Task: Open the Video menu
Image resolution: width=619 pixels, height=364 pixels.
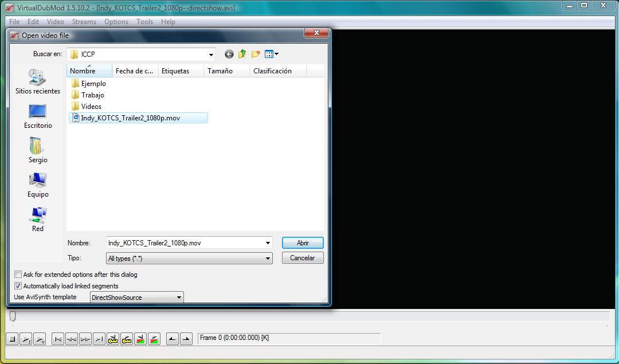Action: (x=55, y=22)
